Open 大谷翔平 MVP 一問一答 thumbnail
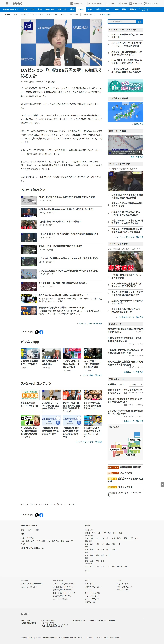The image size is (164, 644). (93, 421)
